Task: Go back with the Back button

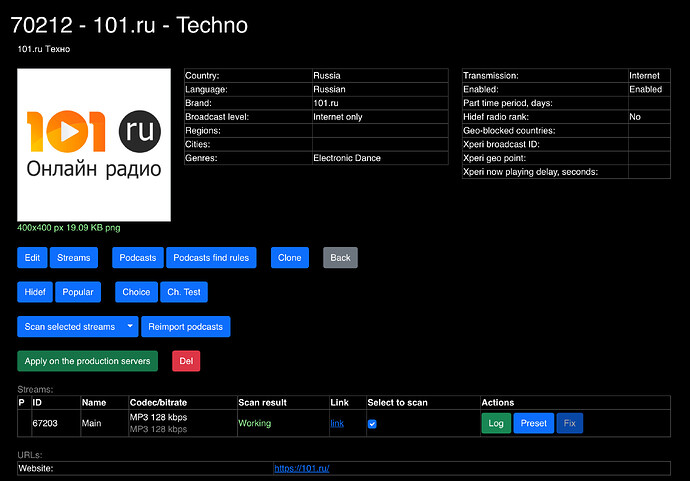Action: pyautogui.click(x=340, y=258)
